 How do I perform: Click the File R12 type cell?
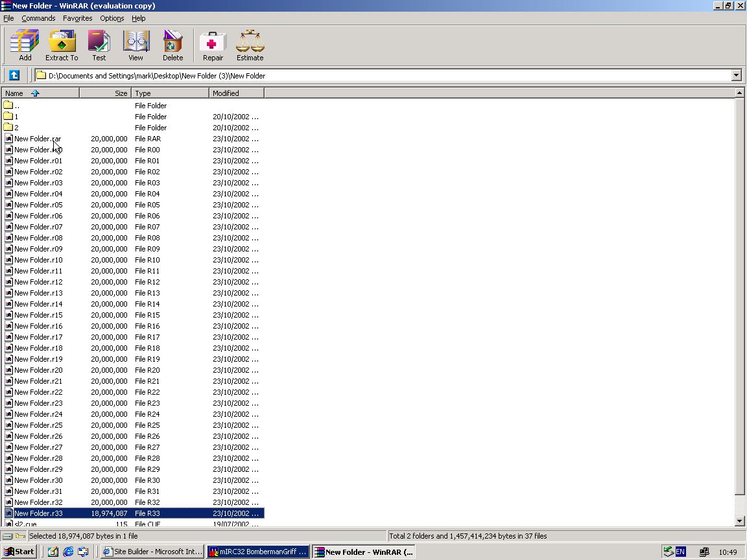pyautogui.click(x=147, y=282)
